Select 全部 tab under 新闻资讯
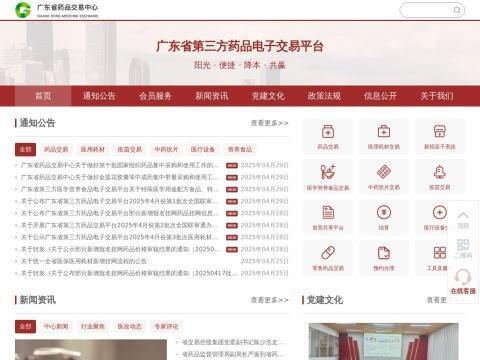 [25, 326]
